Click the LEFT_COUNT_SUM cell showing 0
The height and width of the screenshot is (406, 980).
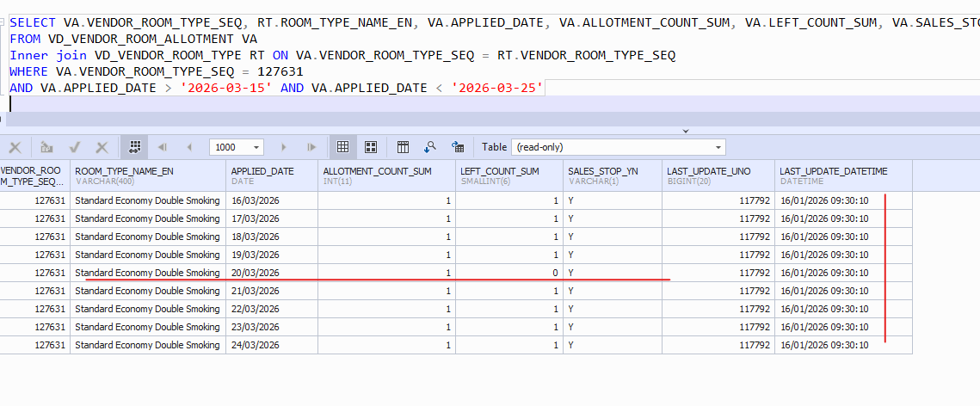point(508,273)
